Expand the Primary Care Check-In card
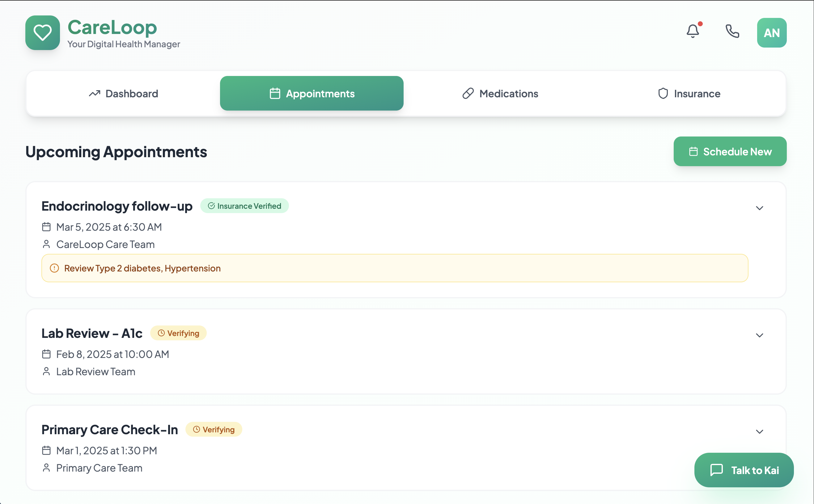814x504 pixels. tap(759, 432)
